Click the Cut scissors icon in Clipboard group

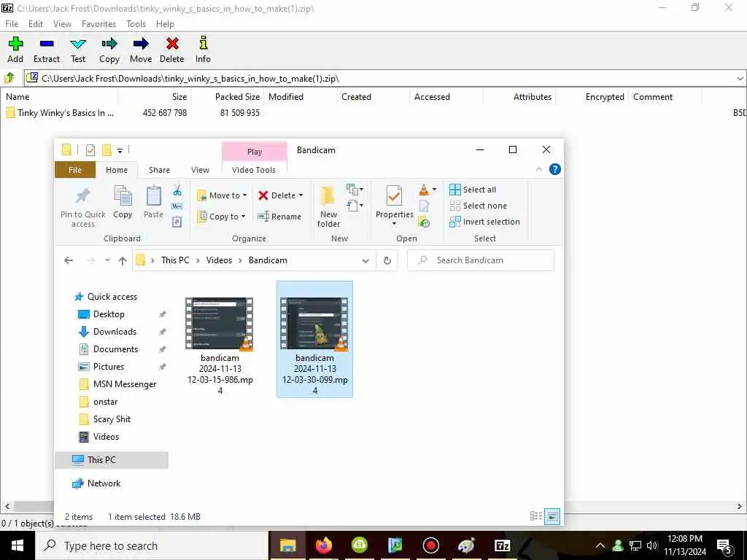click(x=177, y=190)
